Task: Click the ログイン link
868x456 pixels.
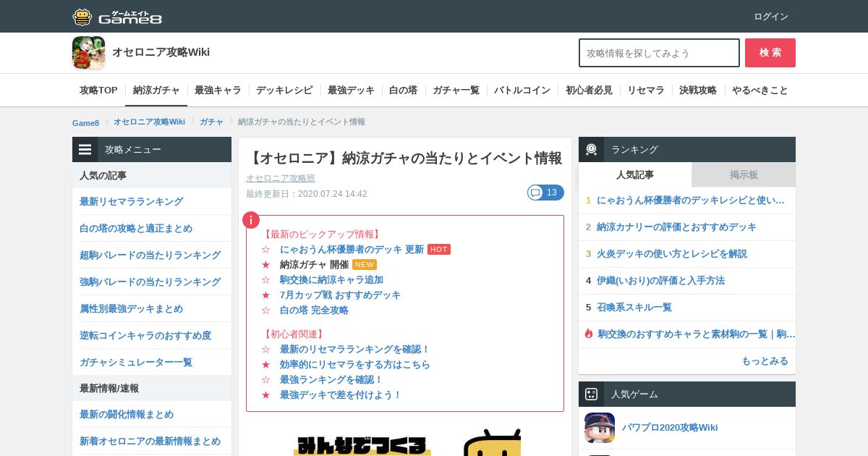Action: (771, 17)
